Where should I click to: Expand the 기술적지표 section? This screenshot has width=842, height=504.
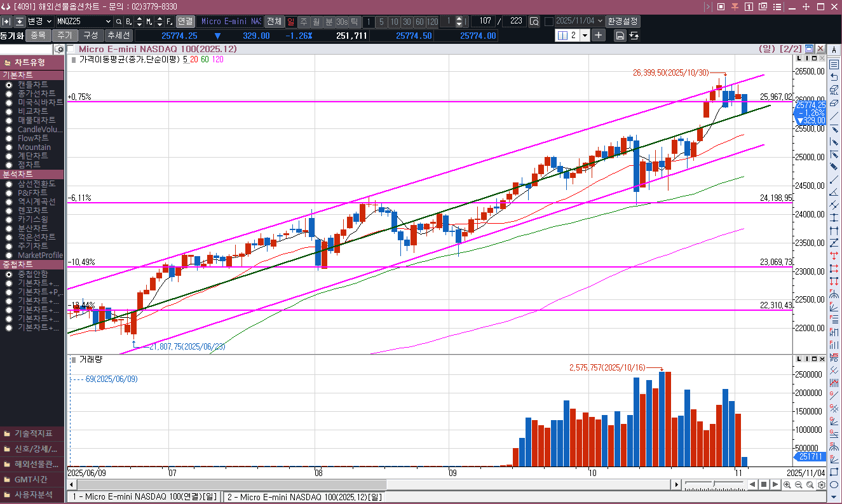[x=33, y=433]
